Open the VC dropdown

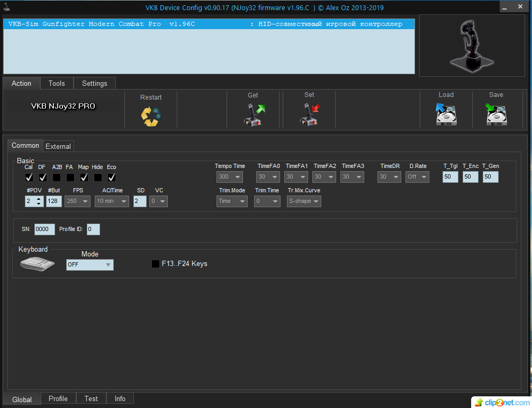coord(158,201)
